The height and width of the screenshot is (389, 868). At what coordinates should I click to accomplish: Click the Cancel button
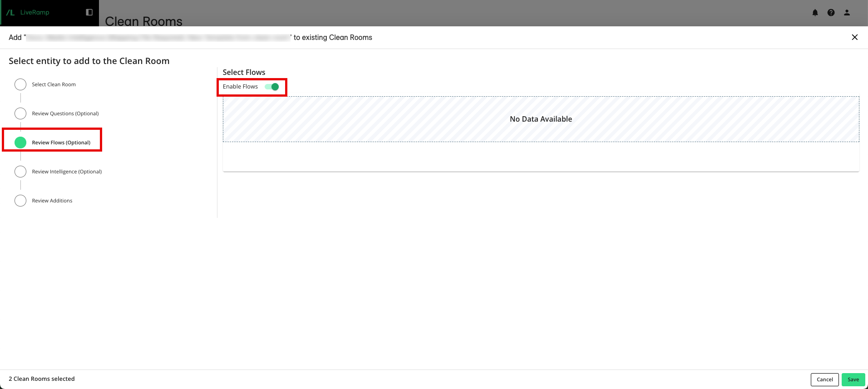824,379
